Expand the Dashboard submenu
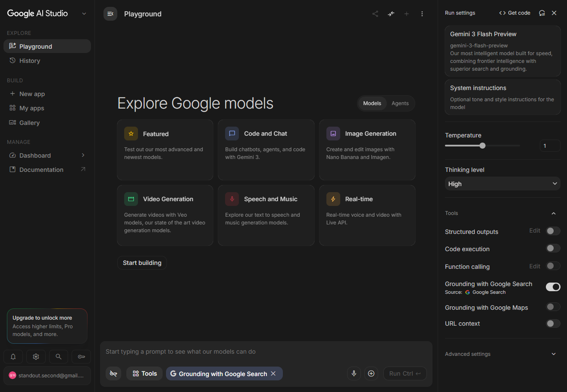The height and width of the screenshot is (392, 567). pyautogui.click(x=83, y=155)
